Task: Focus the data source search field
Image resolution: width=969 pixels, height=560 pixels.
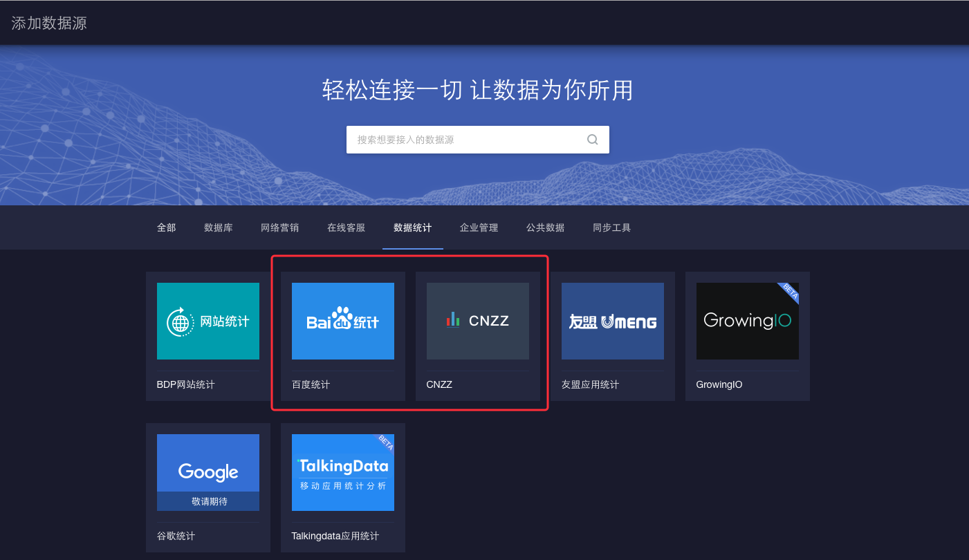Action: pyautogui.click(x=477, y=140)
